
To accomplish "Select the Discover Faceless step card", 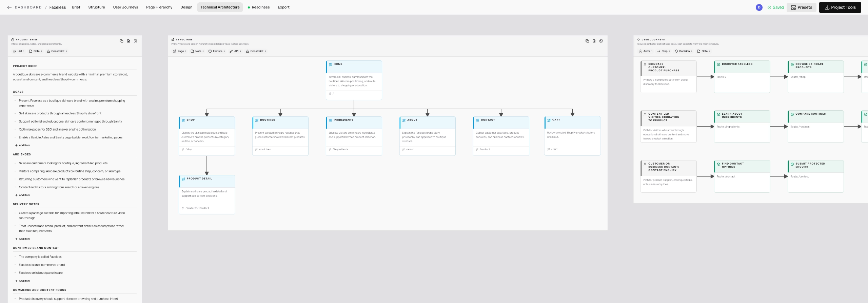I will pos(742,77).
